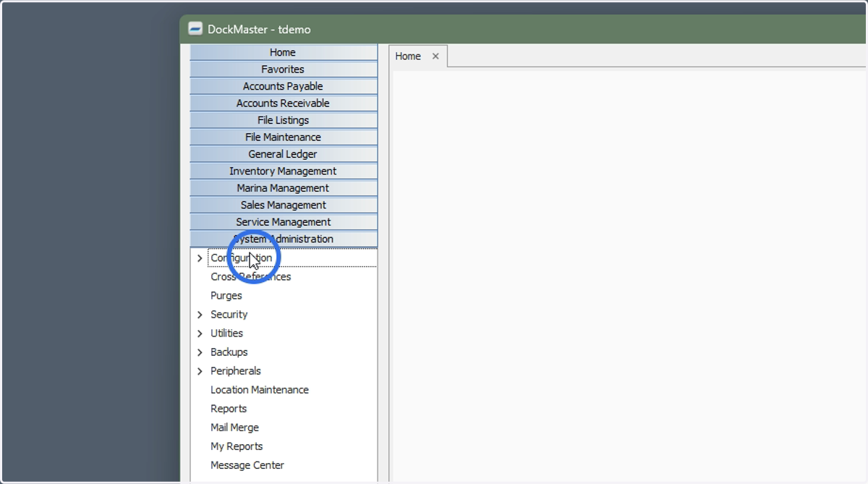Open the Inventory Management section
Viewport: 868px width, 484px height.
284,171
